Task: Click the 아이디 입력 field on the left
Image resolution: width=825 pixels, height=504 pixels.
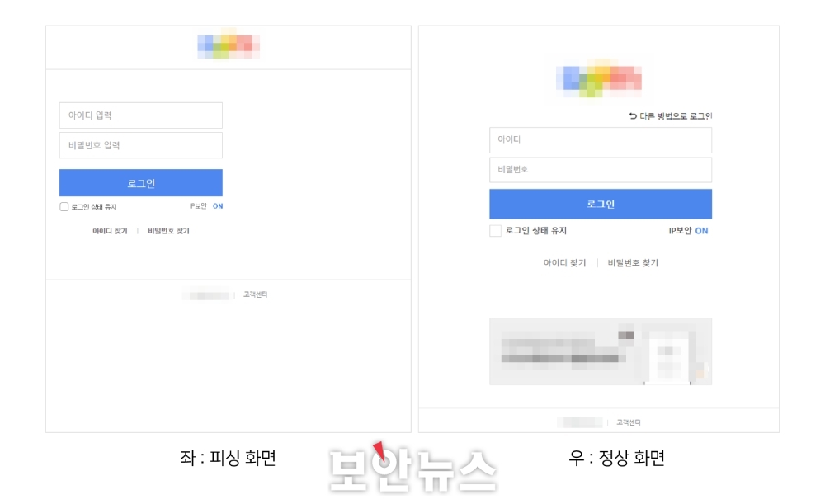Action: 141,115
